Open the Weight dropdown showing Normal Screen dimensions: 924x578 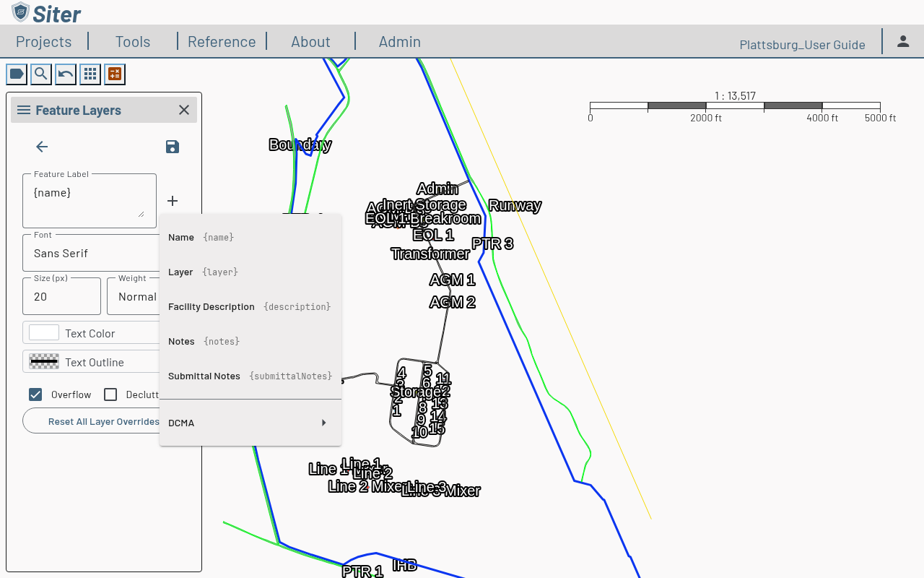coord(134,296)
